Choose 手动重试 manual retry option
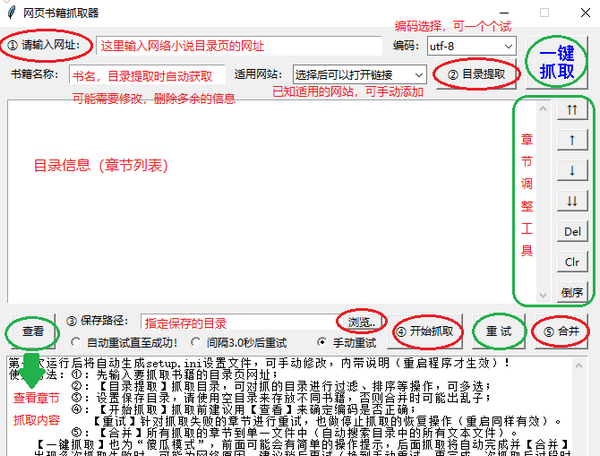 coord(322,341)
